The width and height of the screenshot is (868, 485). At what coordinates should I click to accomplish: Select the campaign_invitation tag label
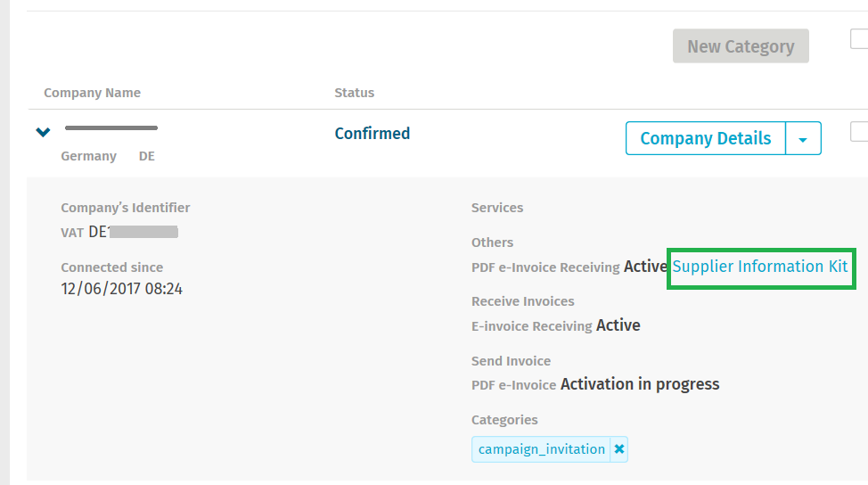coord(541,449)
